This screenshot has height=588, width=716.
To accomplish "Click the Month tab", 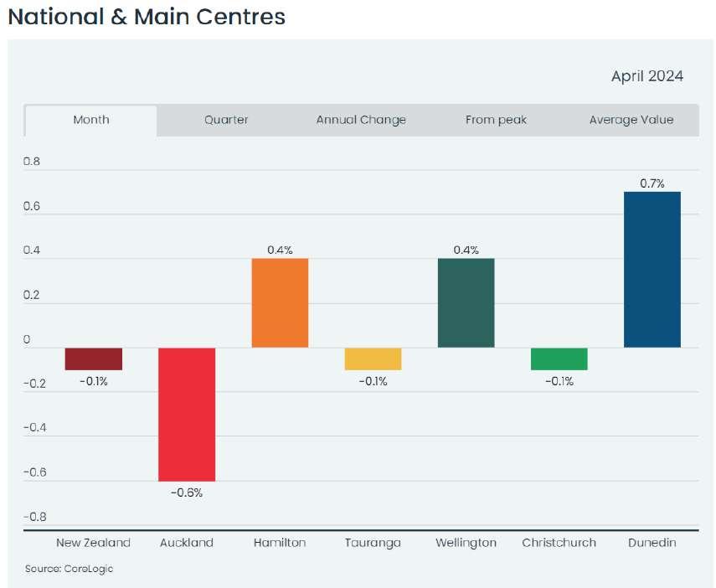I will pyautogui.click(x=91, y=120).
